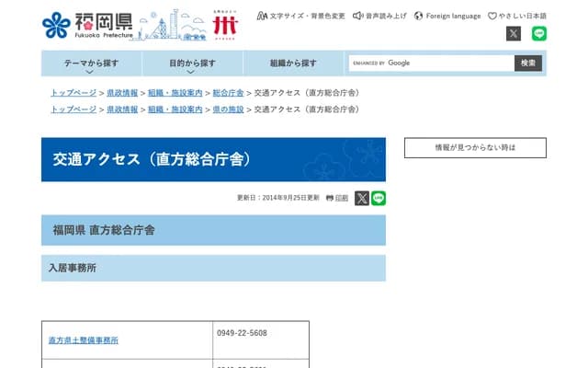Open 県政情報 in the second breadcrumb
Image resolution: width=588 pixels, height=368 pixels.
pos(122,109)
